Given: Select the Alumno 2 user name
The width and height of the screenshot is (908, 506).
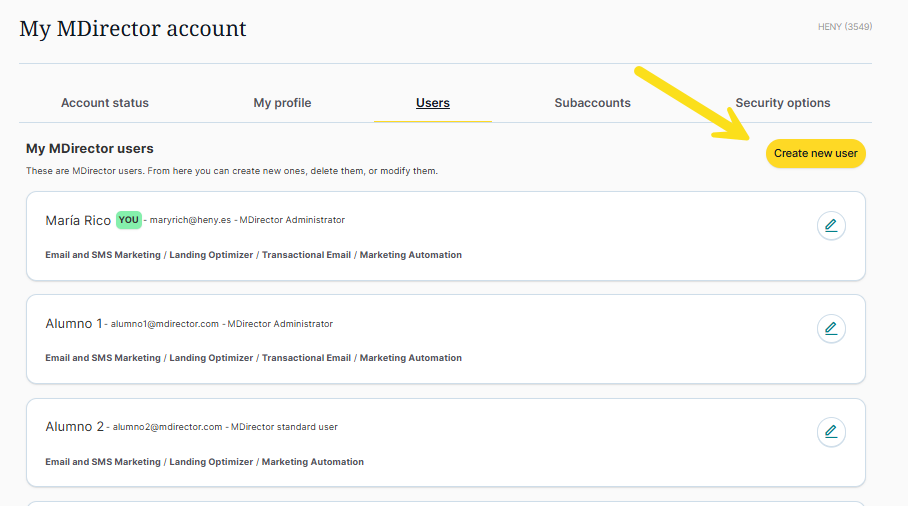Looking at the screenshot, I should click(74, 427).
